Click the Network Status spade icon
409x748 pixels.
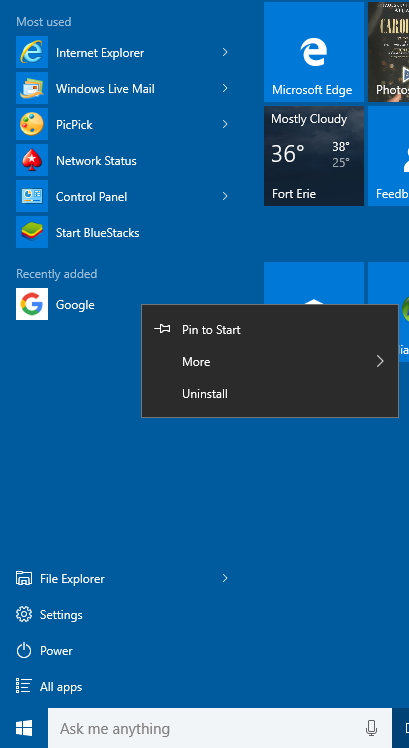[x=32, y=160]
